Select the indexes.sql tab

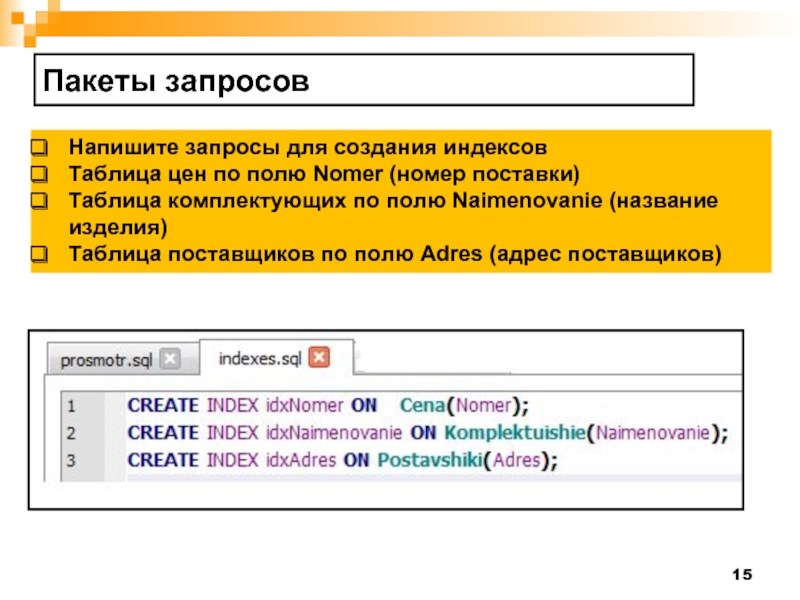pos(260,357)
